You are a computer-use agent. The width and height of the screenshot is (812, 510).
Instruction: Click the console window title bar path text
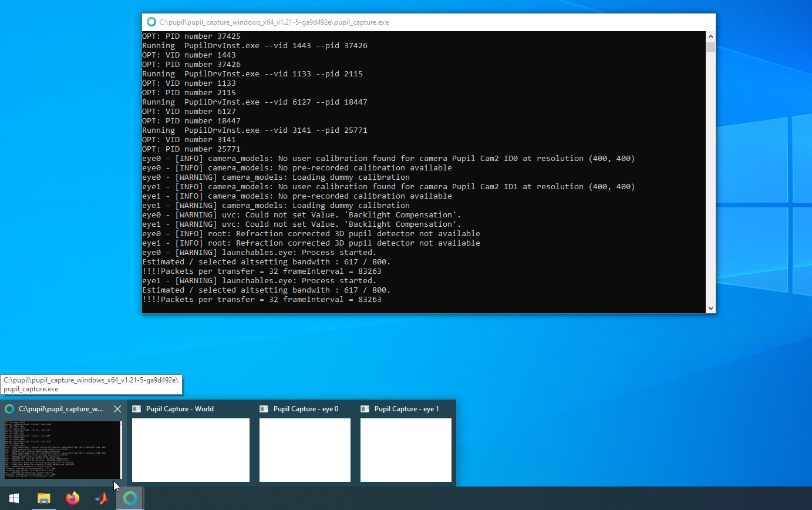(x=274, y=22)
